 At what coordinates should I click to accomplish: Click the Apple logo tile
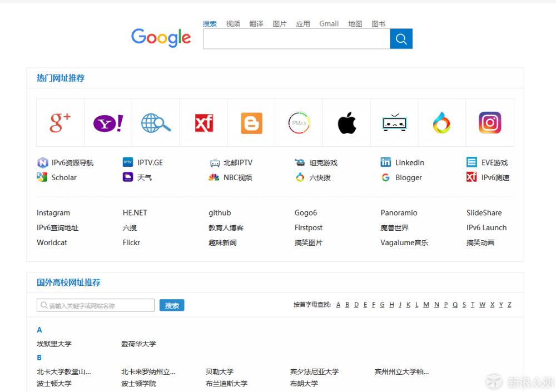click(347, 123)
